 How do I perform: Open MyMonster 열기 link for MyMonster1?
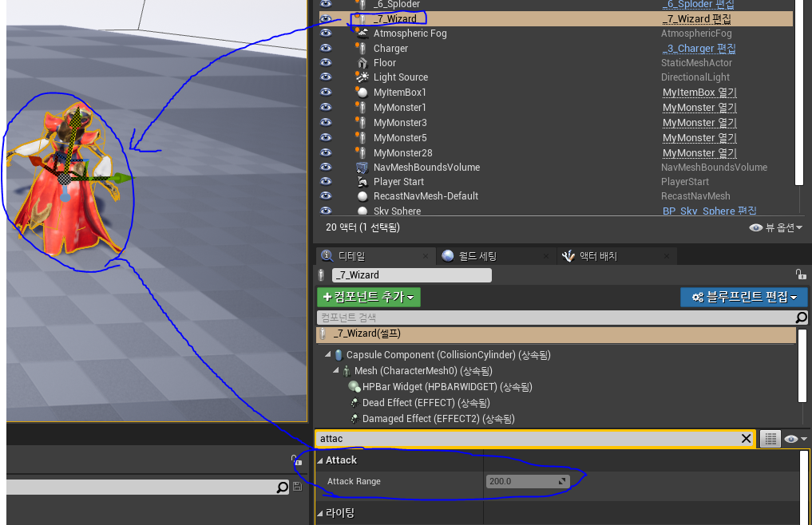click(699, 108)
